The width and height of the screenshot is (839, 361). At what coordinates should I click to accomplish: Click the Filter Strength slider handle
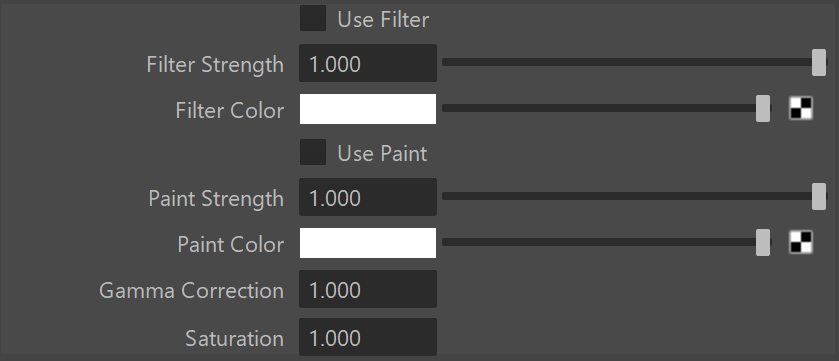coord(819,62)
